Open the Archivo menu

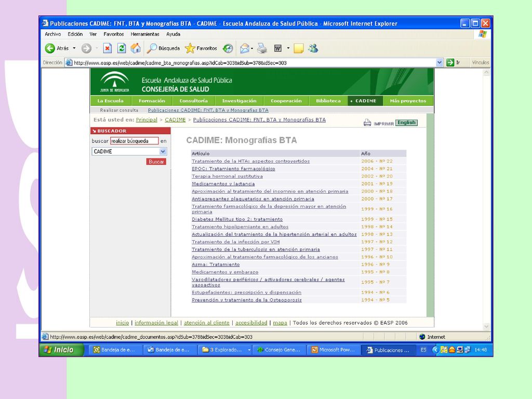(53, 34)
